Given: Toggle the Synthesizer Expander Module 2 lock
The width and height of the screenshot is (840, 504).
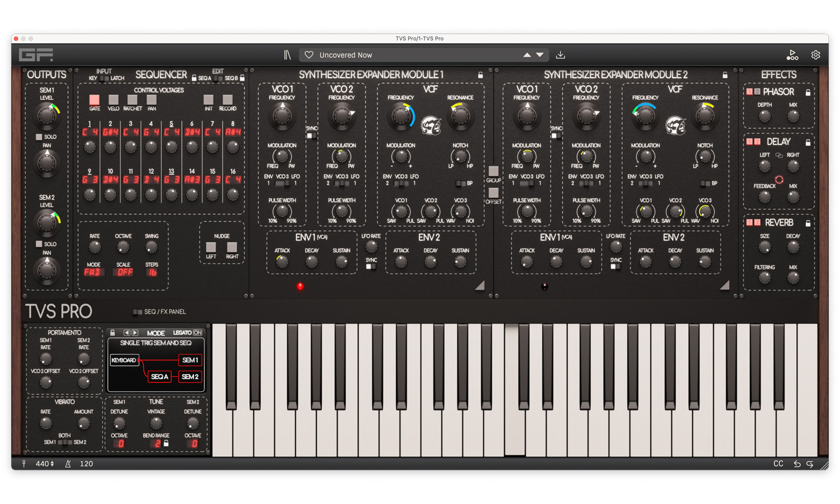Looking at the screenshot, I should [725, 74].
